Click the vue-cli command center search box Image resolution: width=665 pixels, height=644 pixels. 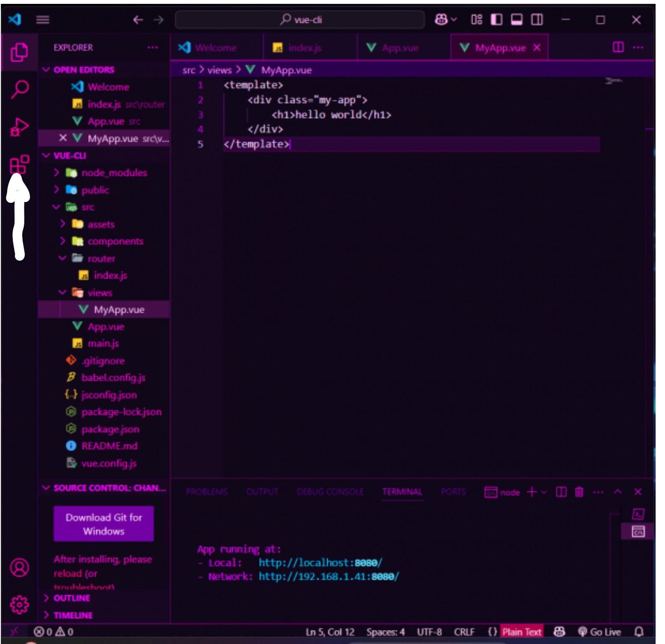click(300, 20)
